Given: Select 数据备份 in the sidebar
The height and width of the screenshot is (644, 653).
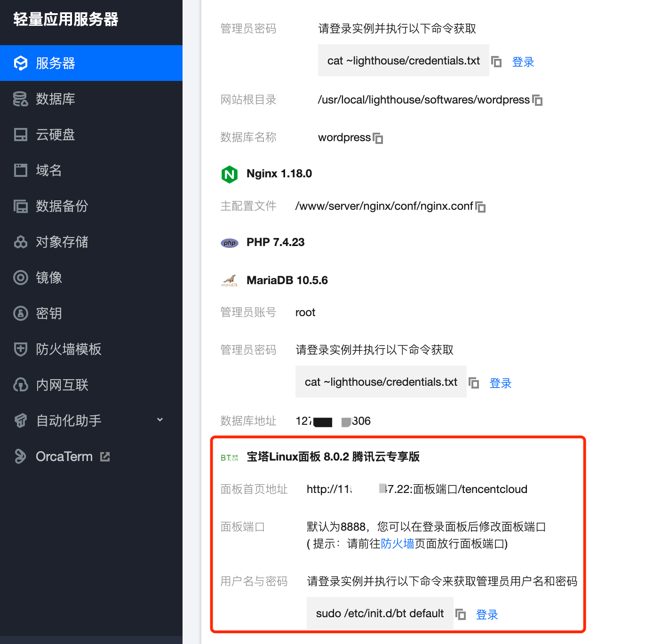Looking at the screenshot, I should pyautogui.click(x=91, y=206).
